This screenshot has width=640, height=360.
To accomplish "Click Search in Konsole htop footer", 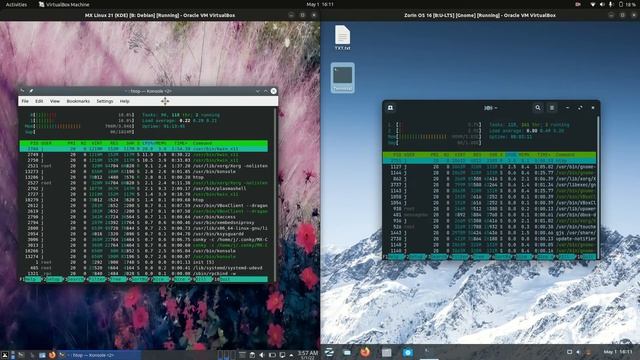I will click(75, 279).
